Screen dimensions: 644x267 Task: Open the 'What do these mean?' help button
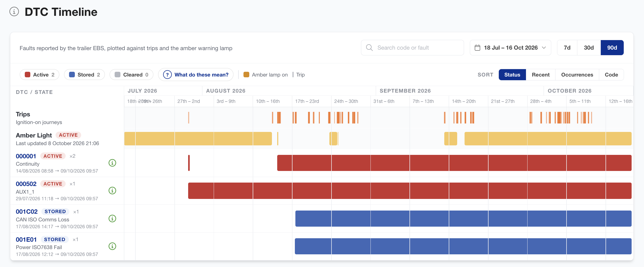(196, 75)
